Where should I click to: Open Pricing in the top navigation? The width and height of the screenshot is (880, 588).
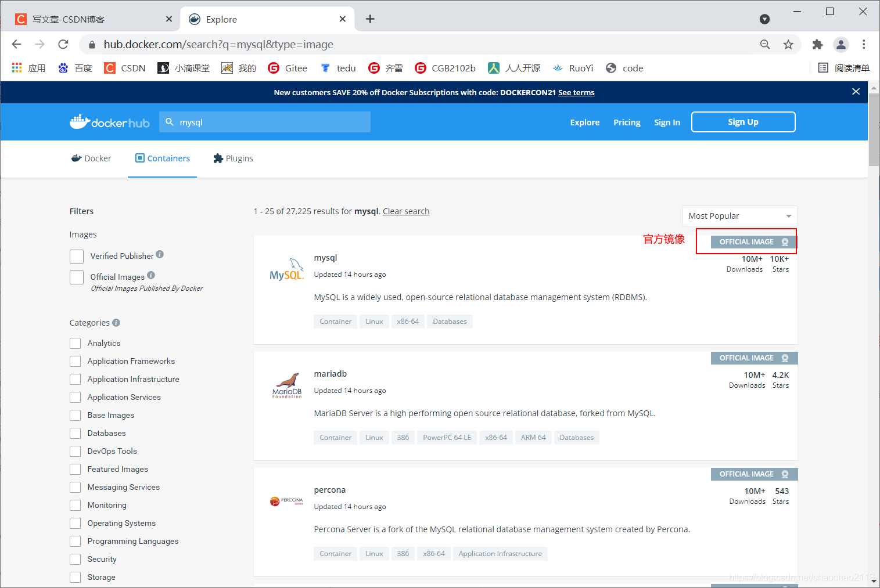[627, 122]
